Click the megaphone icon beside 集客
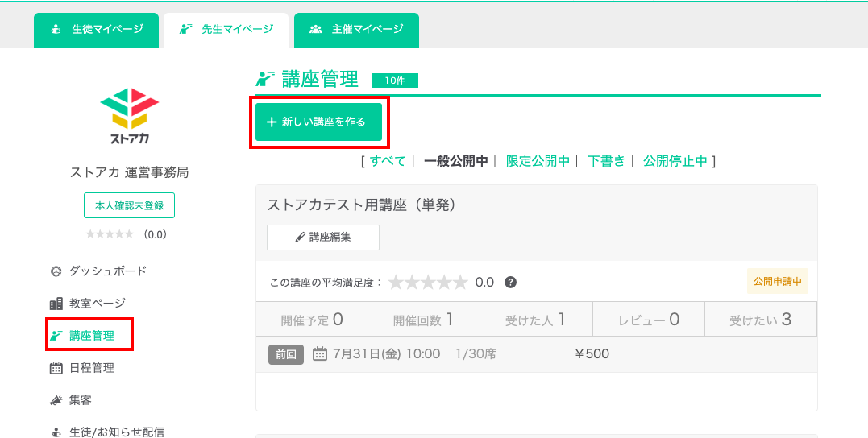 click(56, 400)
